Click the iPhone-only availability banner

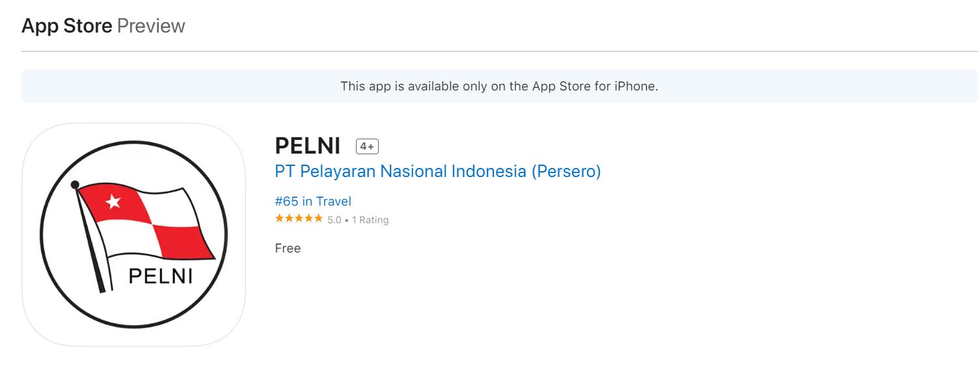[x=499, y=86]
